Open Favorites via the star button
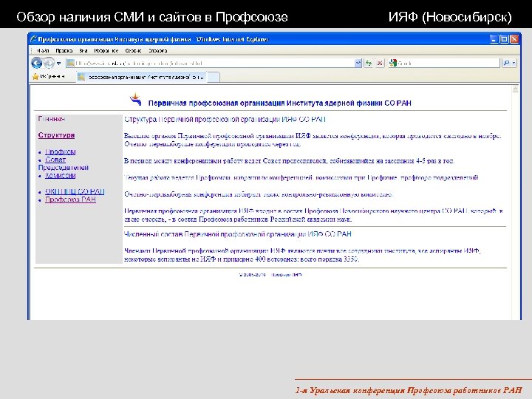The image size is (532, 399). 49,77
